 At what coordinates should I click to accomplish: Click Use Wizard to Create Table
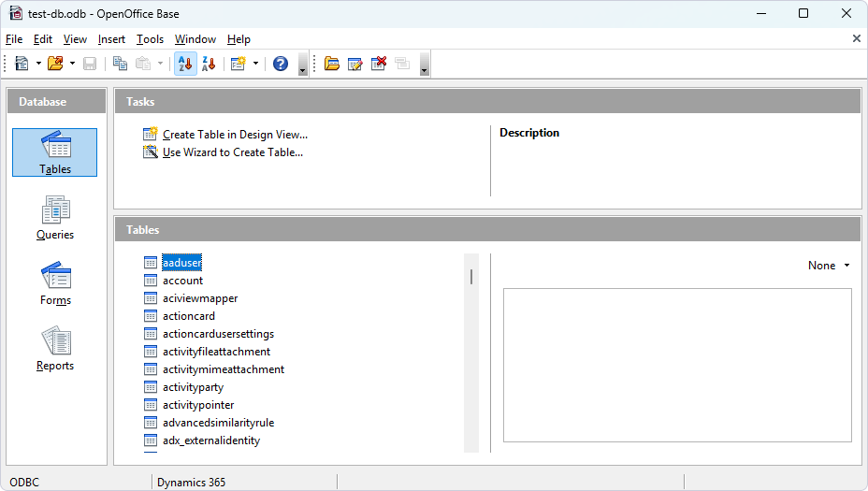(x=233, y=152)
